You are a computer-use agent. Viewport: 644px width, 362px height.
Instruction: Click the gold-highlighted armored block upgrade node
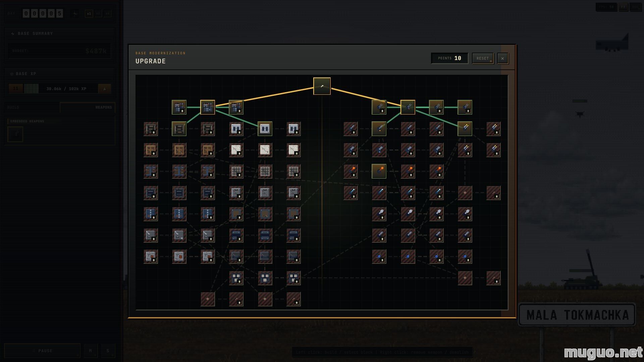208,107
